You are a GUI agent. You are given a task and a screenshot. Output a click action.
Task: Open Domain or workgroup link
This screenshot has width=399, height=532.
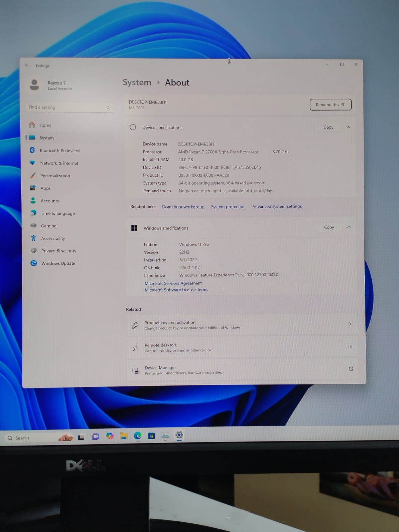183,206
